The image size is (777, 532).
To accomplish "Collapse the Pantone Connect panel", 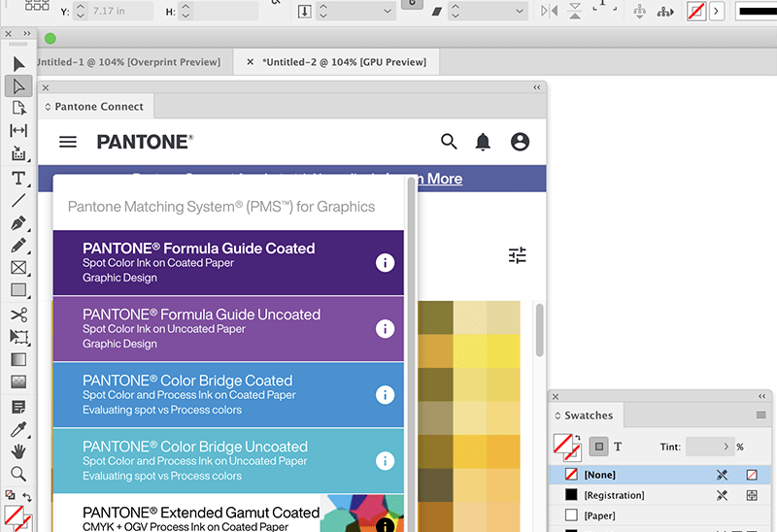I will 537,87.
